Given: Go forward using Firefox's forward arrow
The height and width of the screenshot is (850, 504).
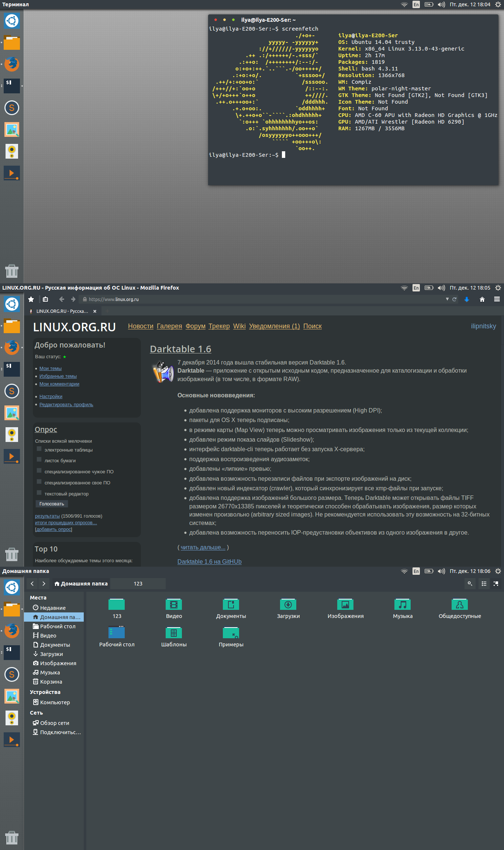Looking at the screenshot, I should pyautogui.click(x=73, y=299).
